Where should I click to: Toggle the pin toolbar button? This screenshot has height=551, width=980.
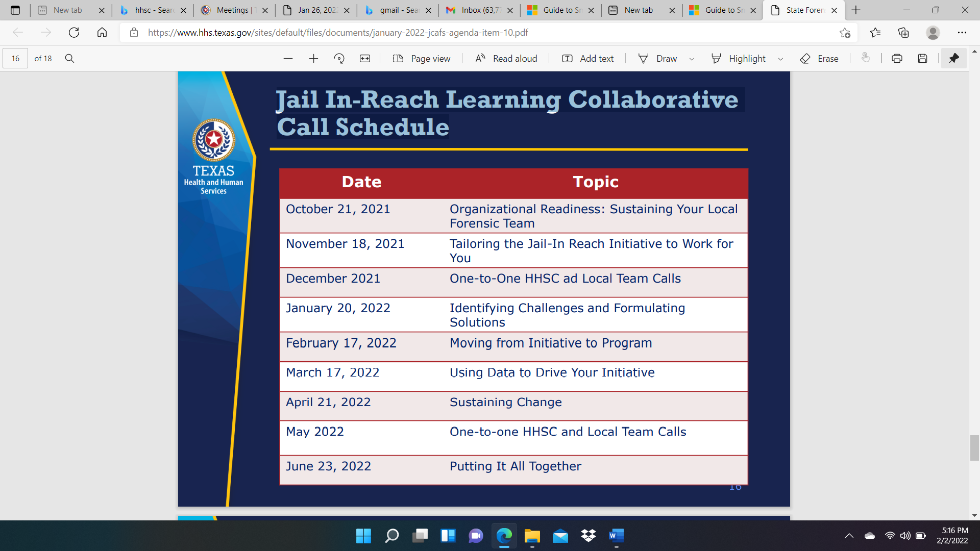pyautogui.click(x=953, y=59)
